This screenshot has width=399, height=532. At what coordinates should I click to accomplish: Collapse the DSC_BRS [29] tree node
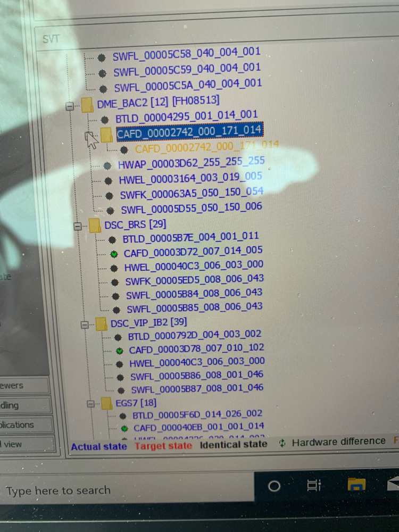[77, 226]
